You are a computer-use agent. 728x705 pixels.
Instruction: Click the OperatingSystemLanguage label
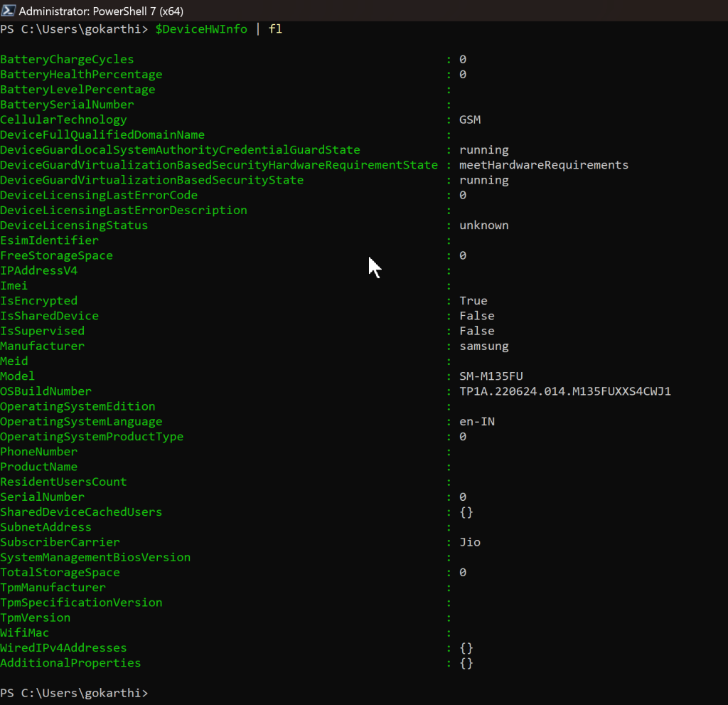coord(81,422)
